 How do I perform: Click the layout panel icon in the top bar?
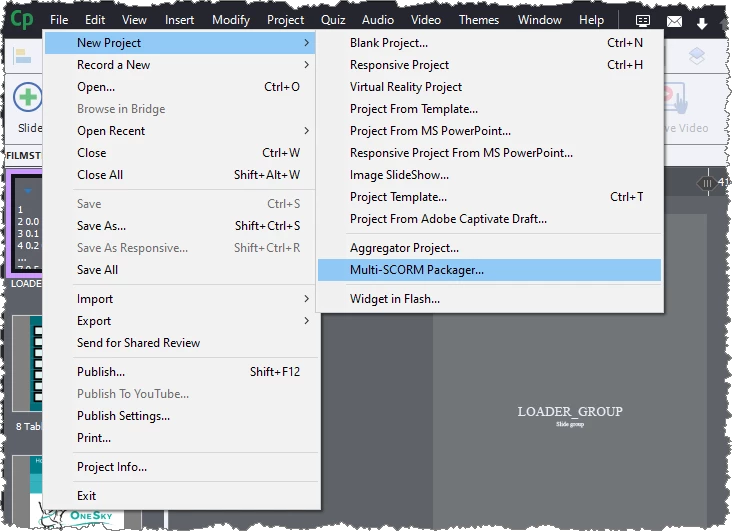pyautogui.click(x=643, y=20)
